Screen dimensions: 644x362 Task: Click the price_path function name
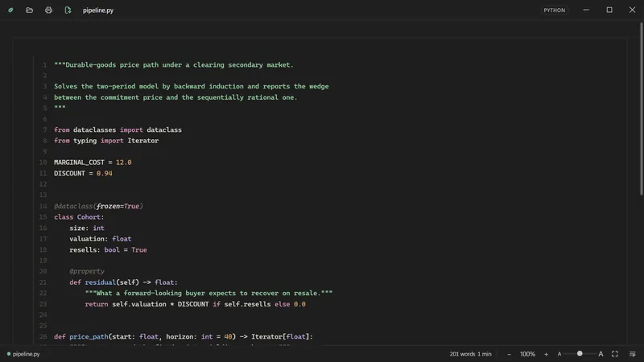89,336
